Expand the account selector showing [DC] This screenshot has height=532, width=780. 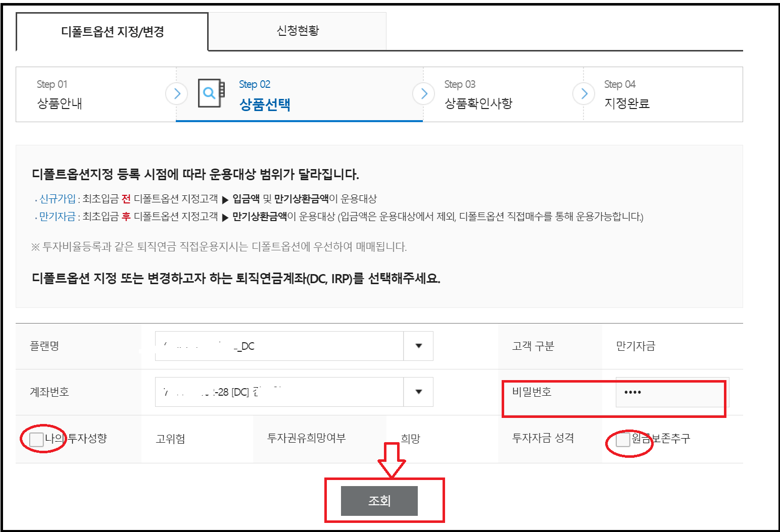[x=419, y=392]
